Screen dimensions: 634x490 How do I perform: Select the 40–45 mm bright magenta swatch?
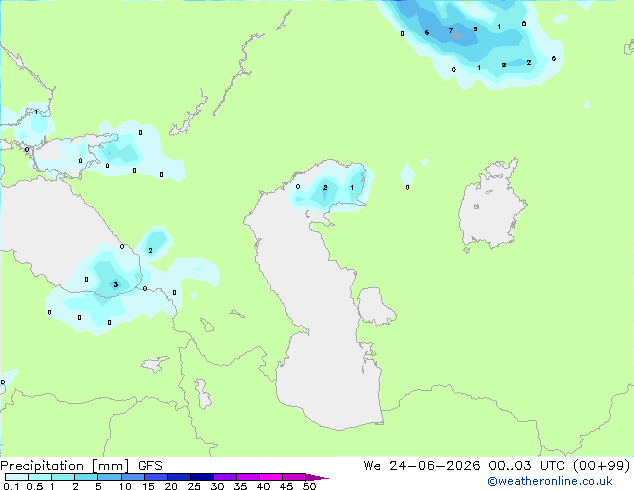[x=271, y=477]
